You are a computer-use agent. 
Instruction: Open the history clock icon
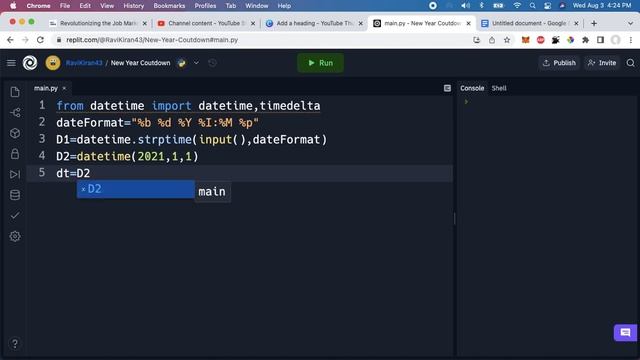(x=212, y=63)
